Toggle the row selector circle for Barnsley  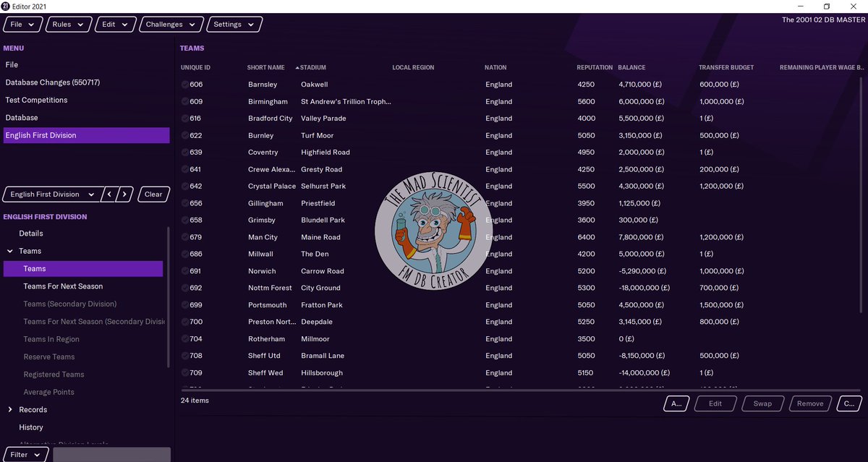185,85
